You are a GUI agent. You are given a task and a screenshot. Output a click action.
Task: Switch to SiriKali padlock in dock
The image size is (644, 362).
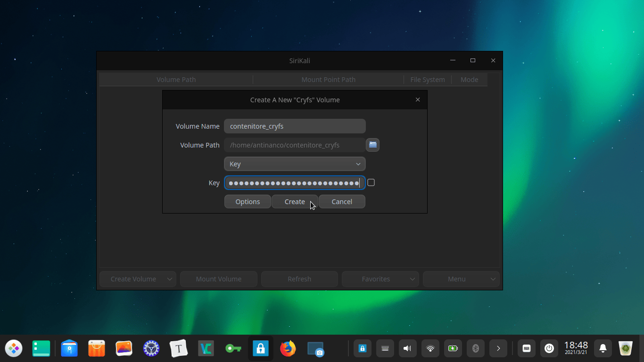(261, 349)
